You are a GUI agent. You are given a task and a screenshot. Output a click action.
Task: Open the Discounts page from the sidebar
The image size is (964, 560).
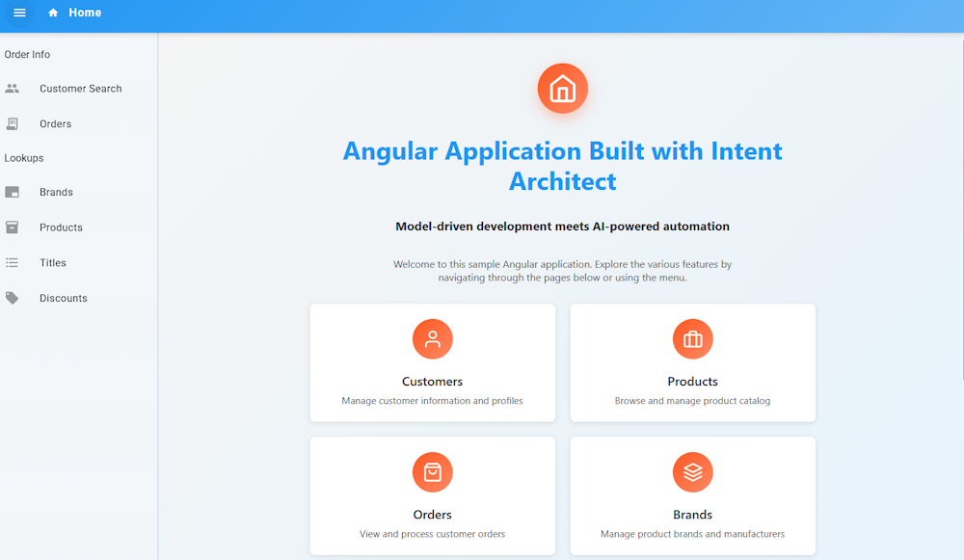pyautogui.click(x=63, y=298)
